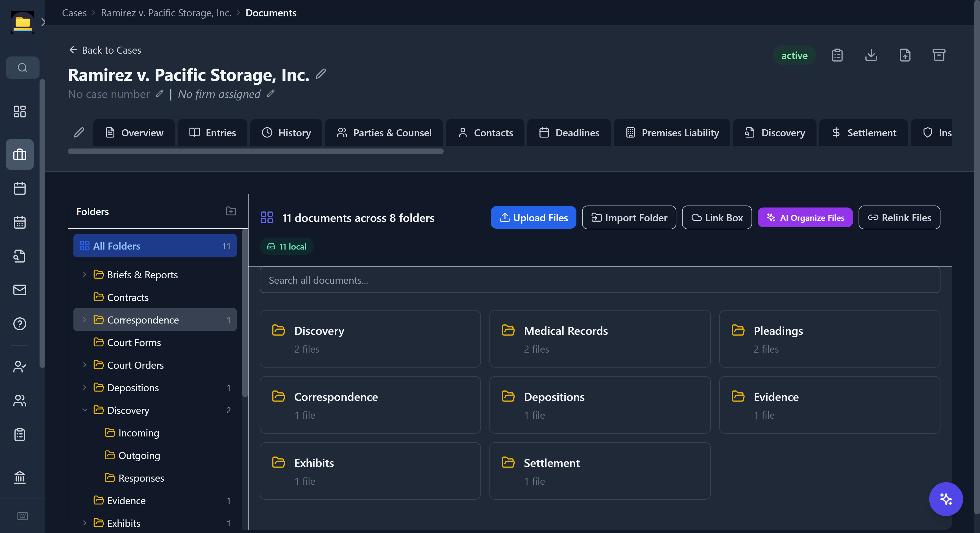Expand the Exhibits folder chevron
The height and width of the screenshot is (533, 980).
point(84,523)
